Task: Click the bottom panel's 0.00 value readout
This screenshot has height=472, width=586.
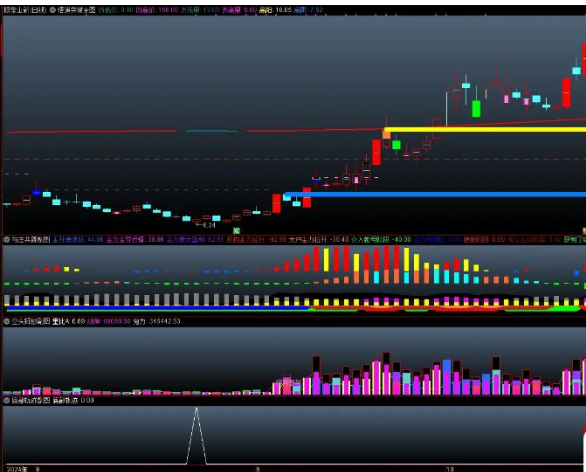Action: tap(87, 400)
